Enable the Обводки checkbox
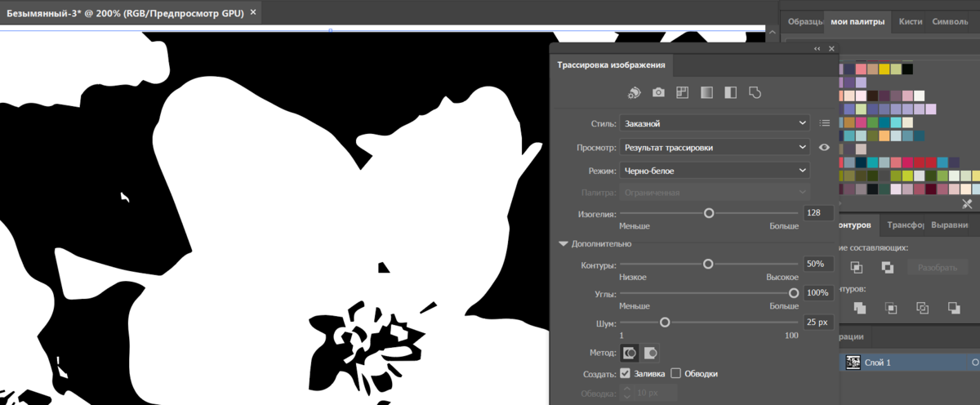 point(675,373)
